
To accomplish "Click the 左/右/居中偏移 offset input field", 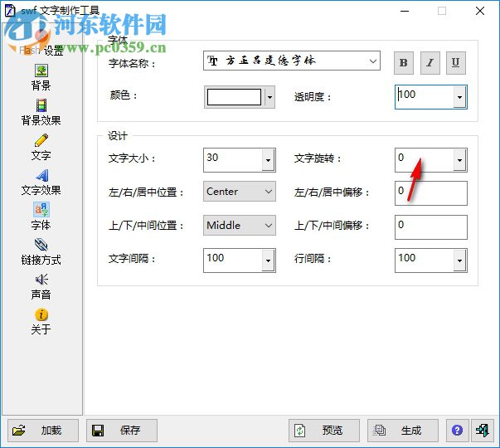I will click(431, 193).
